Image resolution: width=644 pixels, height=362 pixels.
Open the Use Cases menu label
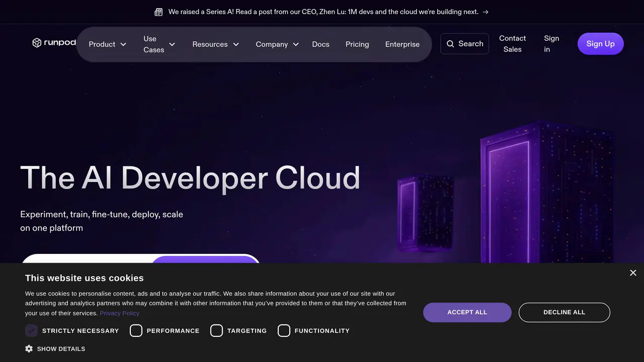tap(153, 44)
